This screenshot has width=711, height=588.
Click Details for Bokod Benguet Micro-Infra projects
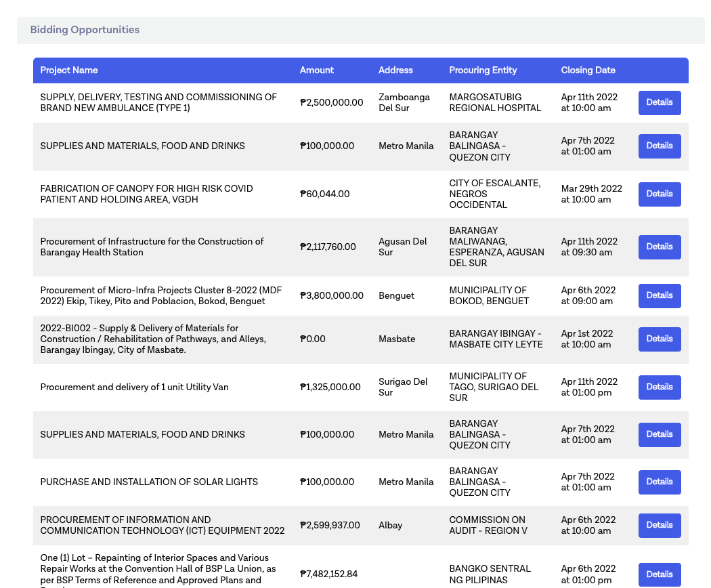659,296
